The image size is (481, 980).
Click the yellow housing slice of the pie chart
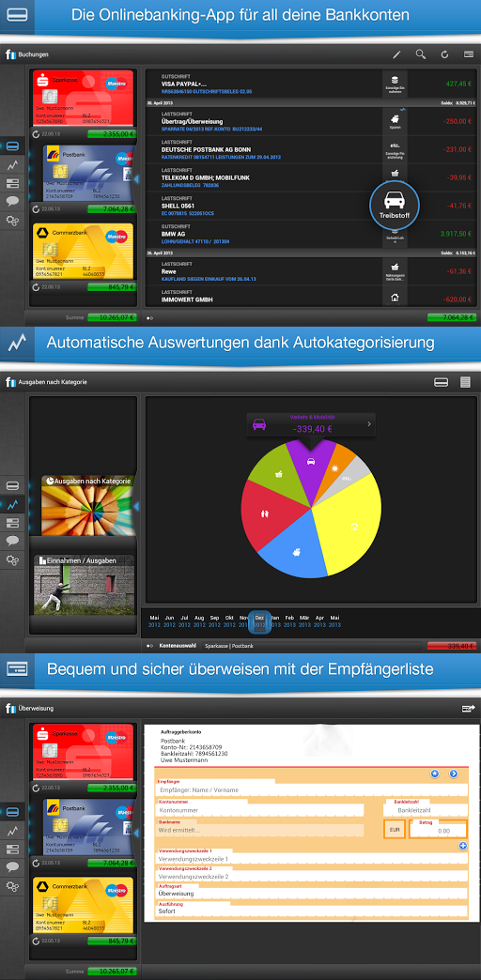point(348,524)
